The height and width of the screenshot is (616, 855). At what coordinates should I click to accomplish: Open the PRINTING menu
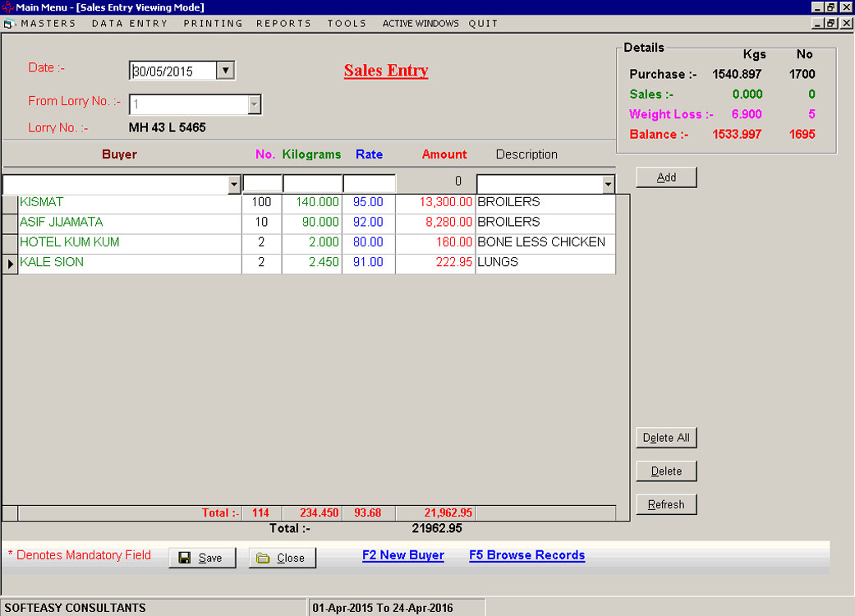coord(214,24)
